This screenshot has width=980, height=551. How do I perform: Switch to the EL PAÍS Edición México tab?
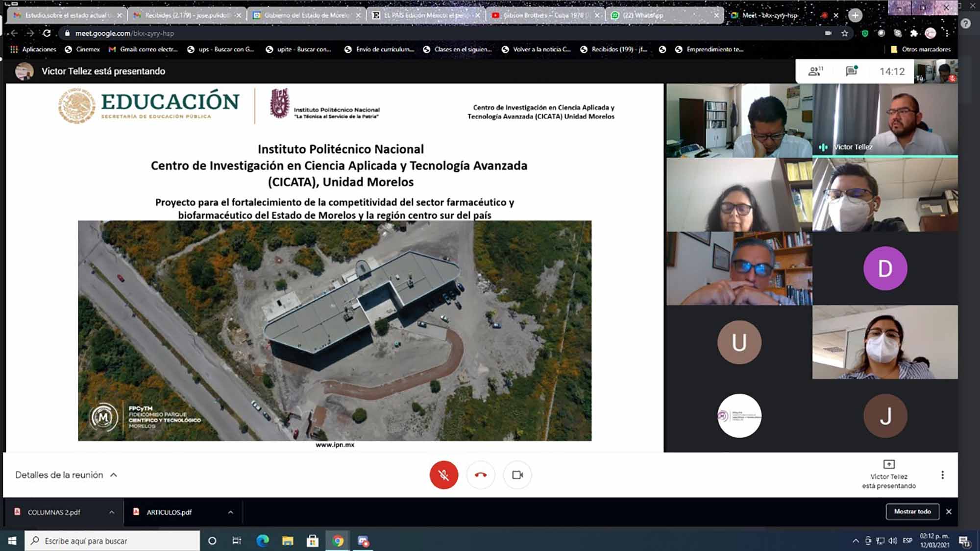(426, 15)
